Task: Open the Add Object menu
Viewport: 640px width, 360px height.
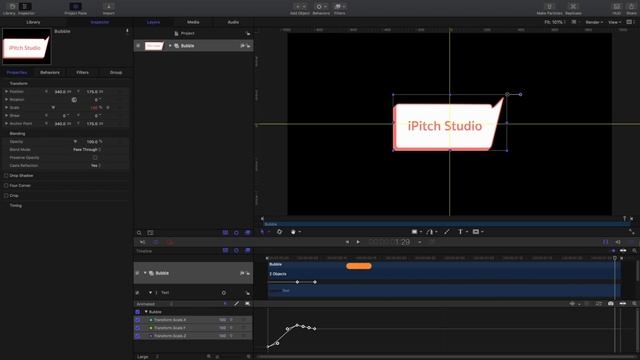Action: (x=300, y=8)
